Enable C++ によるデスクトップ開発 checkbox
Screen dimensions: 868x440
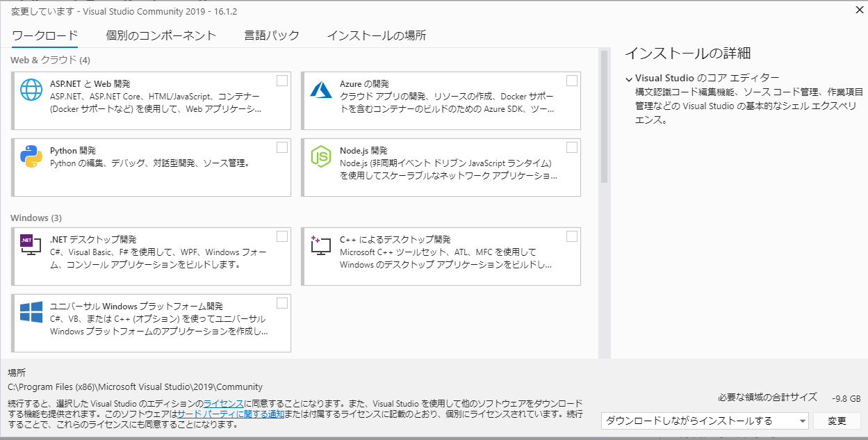572,236
